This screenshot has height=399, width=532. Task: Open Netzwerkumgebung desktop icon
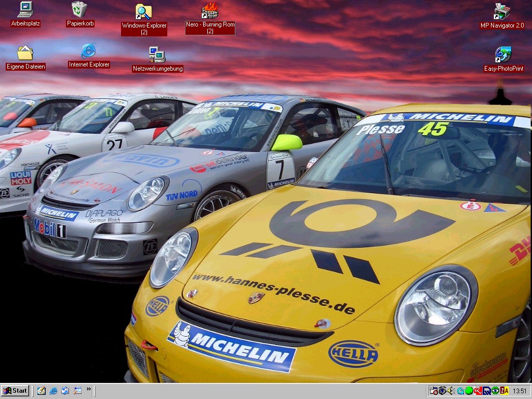pos(157,59)
